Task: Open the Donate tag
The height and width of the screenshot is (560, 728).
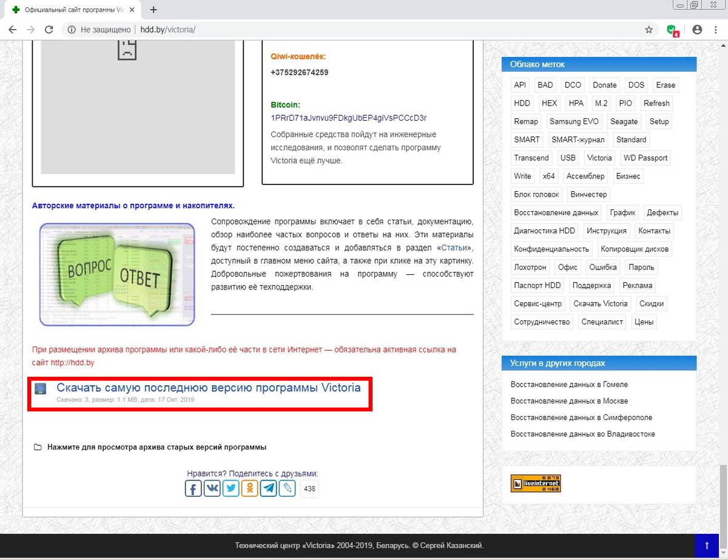Action: click(x=605, y=85)
